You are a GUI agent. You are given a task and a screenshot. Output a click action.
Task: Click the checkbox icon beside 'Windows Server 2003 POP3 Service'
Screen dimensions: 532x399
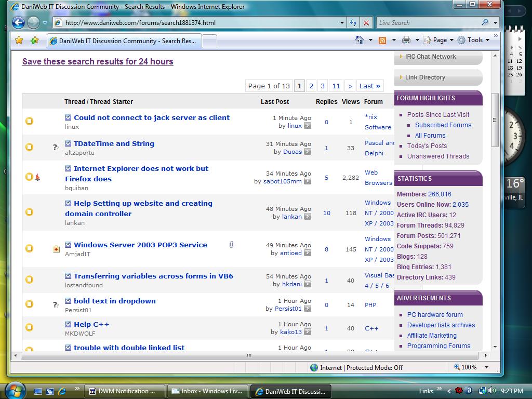point(68,245)
